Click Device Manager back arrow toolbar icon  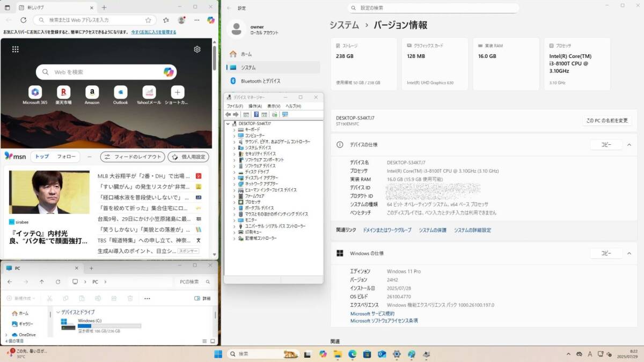point(228,114)
